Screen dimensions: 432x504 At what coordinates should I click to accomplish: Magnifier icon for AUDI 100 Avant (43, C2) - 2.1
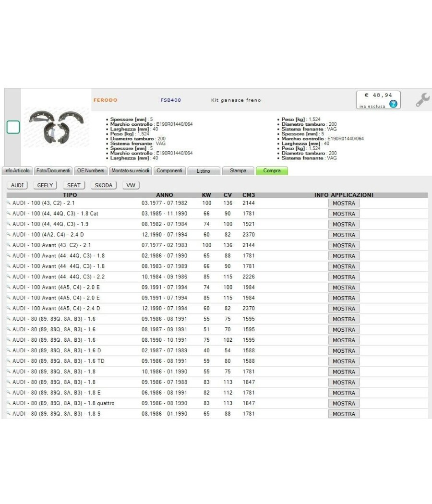coord(9,245)
